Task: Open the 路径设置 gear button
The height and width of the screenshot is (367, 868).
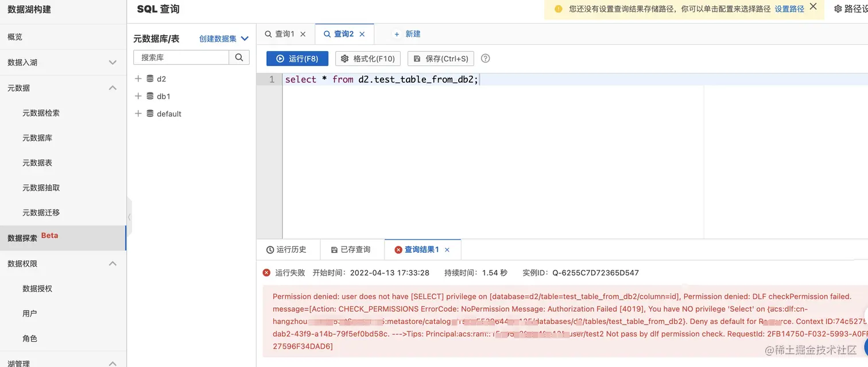Action: (851, 9)
